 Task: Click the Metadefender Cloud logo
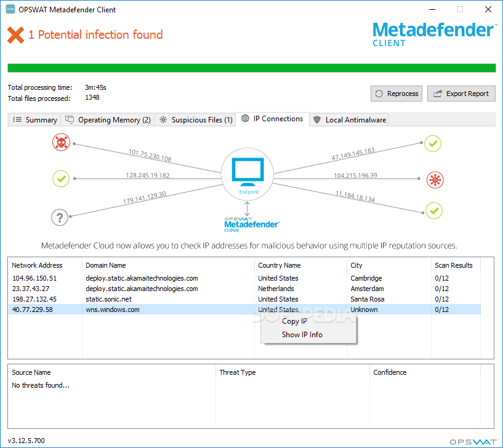pos(251,225)
